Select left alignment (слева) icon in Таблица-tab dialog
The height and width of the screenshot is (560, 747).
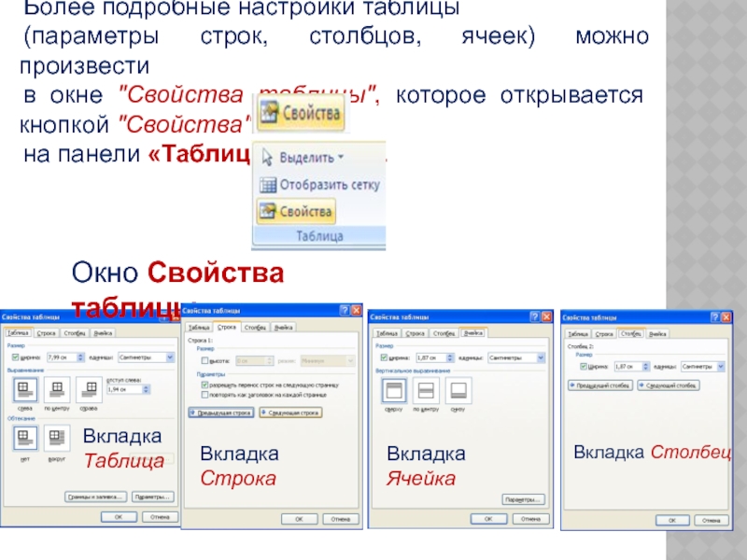pos(24,389)
